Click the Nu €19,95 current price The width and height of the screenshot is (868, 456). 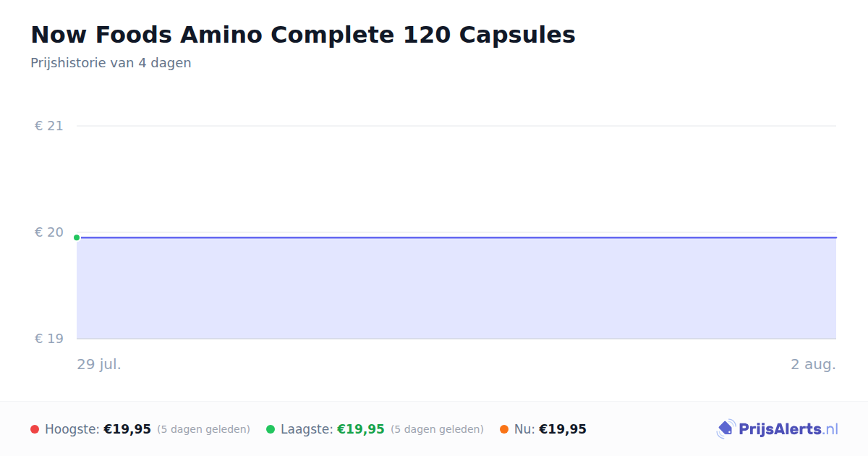[563, 429]
